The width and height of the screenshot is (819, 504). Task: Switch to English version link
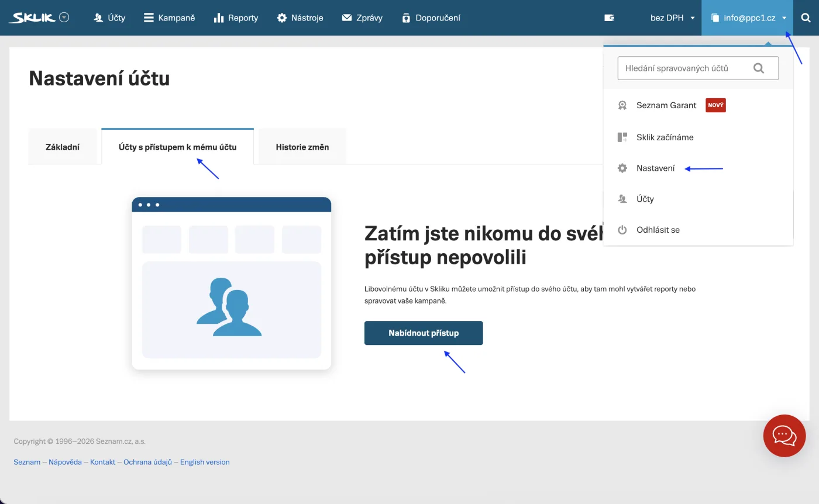click(x=205, y=462)
